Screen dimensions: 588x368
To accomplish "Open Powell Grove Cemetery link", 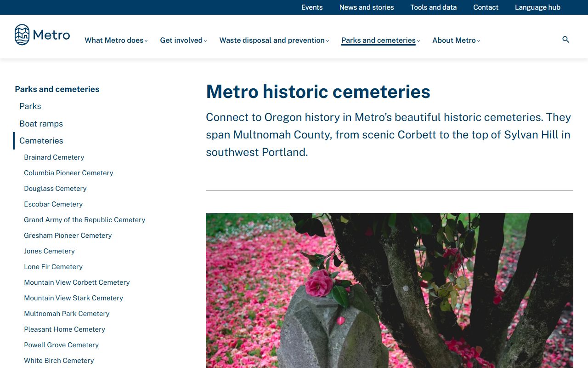I will 61,345.
